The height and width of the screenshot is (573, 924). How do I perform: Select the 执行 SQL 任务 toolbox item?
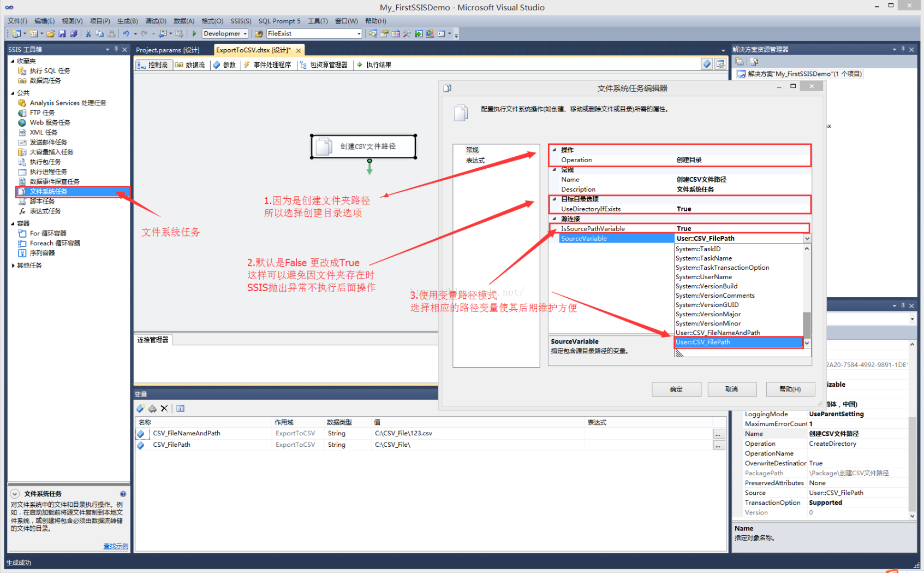[50, 71]
